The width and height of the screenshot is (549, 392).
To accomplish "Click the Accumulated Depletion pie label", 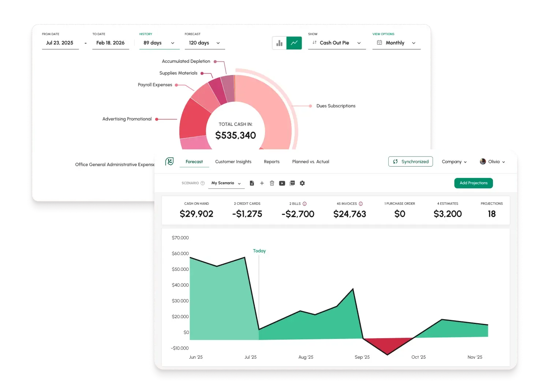I will (186, 61).
